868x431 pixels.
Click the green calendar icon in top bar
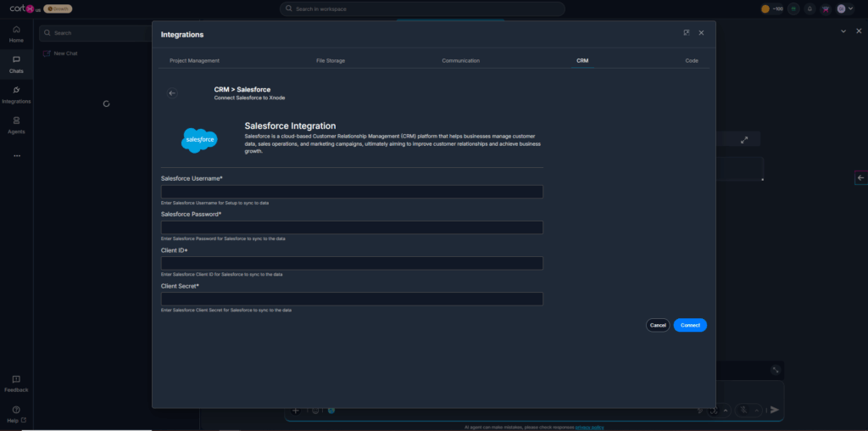coord(794,8)
